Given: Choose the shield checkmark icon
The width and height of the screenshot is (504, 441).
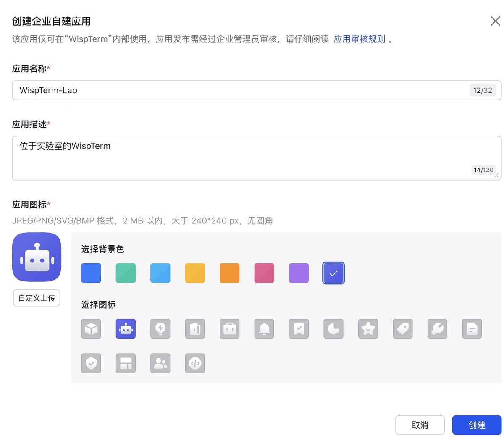Looking at the screenshot, I should point(91,363).
